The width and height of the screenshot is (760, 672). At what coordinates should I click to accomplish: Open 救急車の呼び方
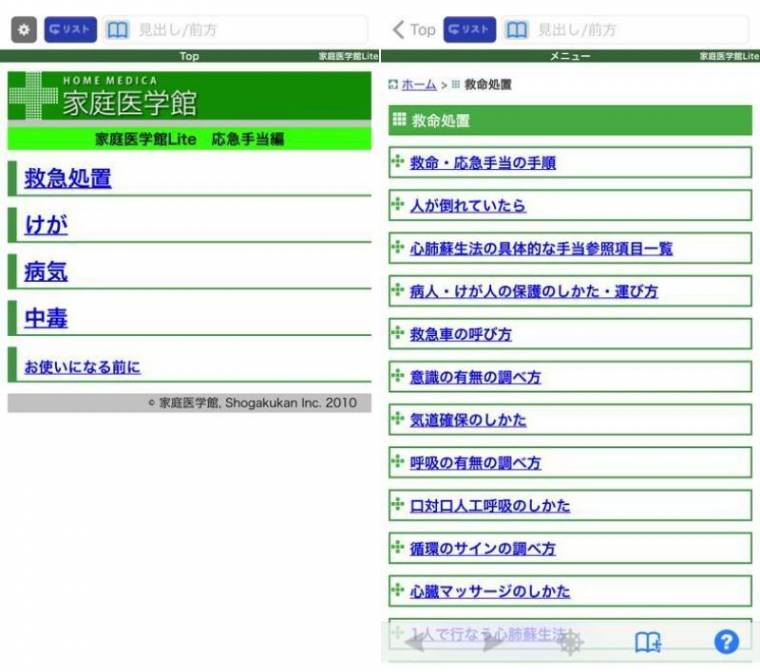(461, 334)
